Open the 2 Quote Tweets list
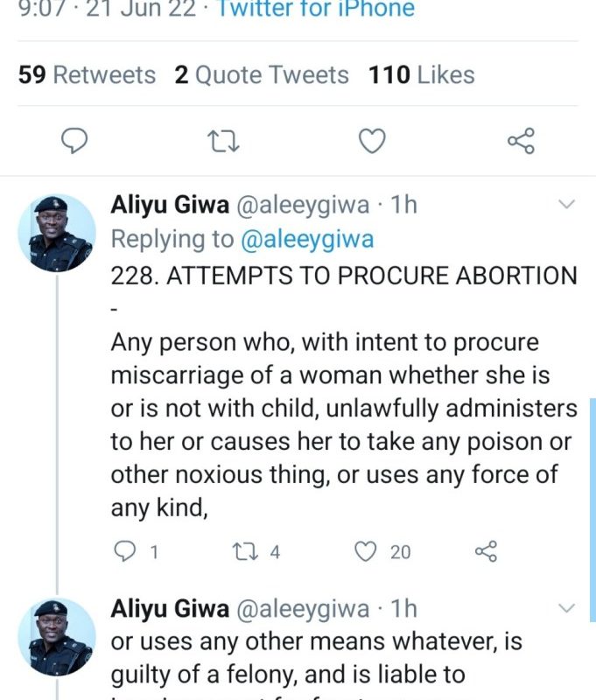 (x=261, y=75)
